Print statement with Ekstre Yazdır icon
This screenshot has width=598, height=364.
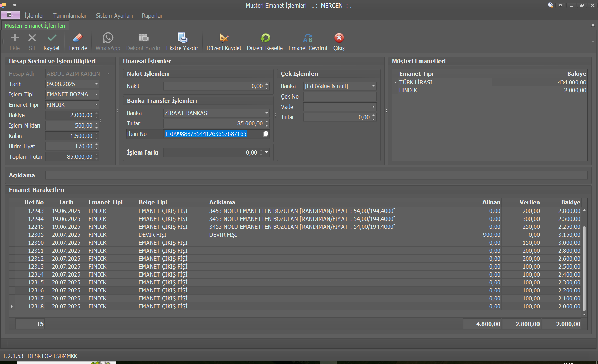[182, 38]
